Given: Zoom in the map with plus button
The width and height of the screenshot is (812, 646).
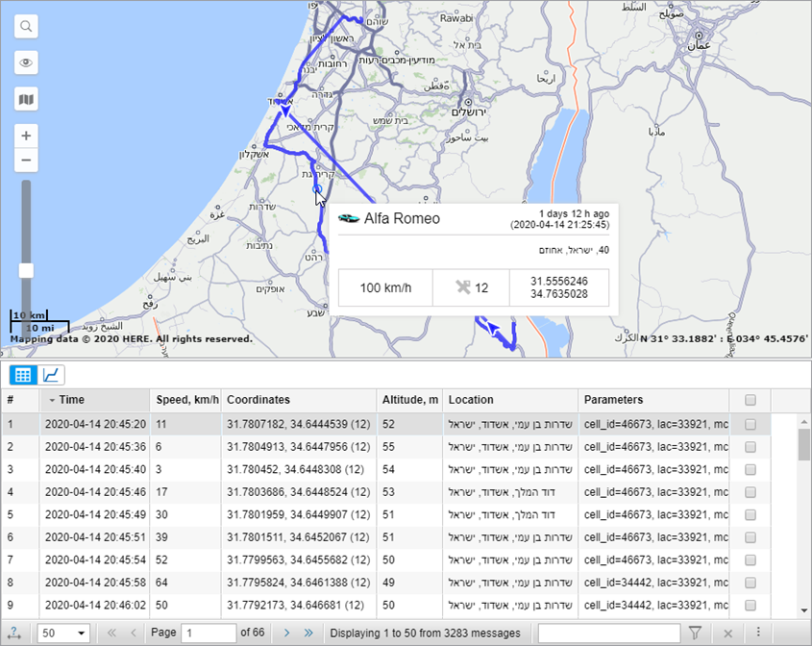Looking at the screenshot, I should (26, 136).
